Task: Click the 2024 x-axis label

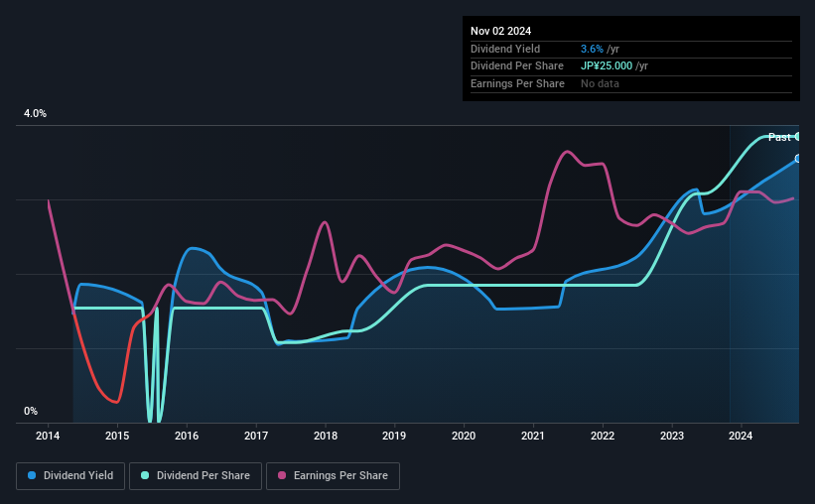Action: 741,436
